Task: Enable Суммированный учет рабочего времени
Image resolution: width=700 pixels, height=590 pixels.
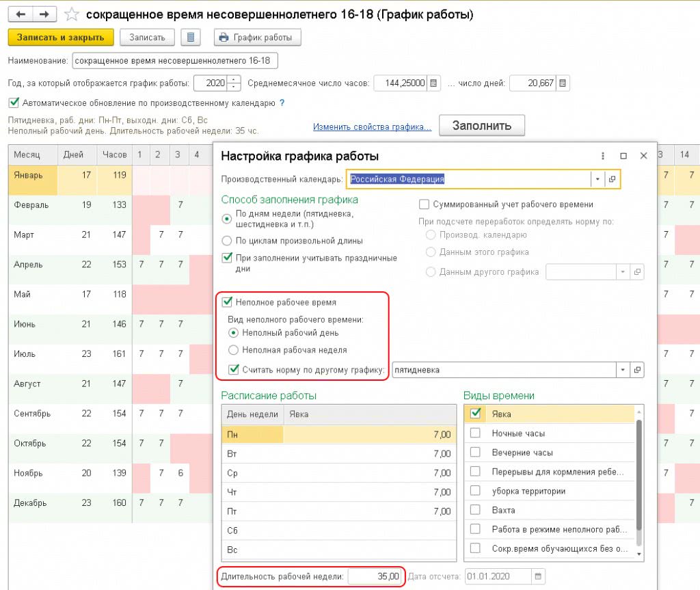Action: click(424, 204)
